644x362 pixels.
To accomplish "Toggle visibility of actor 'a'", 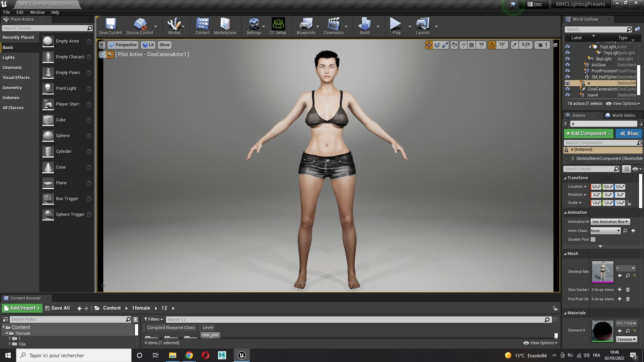I will [x=567, y=83].
